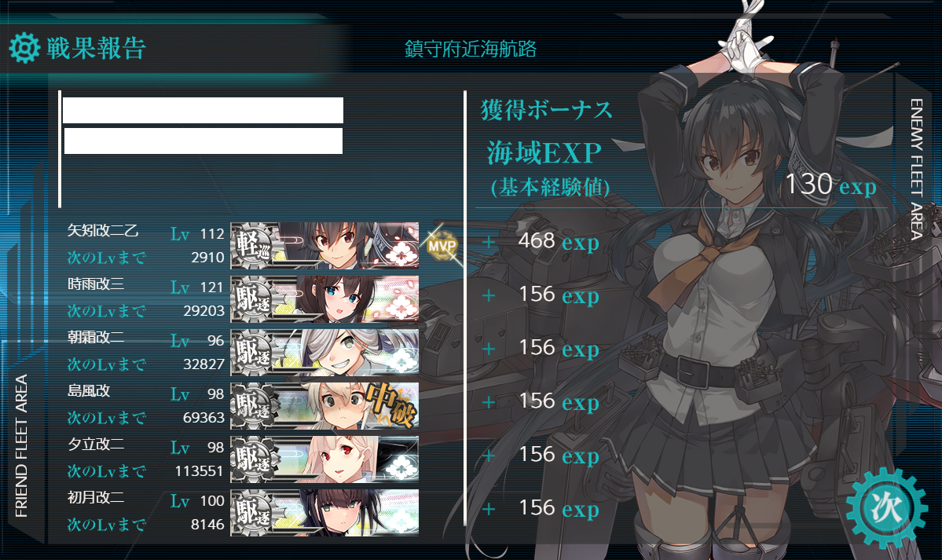Select 時雨改三 ship name
Viewport: 942px width, 560px height.
click(x=96, y=284)
